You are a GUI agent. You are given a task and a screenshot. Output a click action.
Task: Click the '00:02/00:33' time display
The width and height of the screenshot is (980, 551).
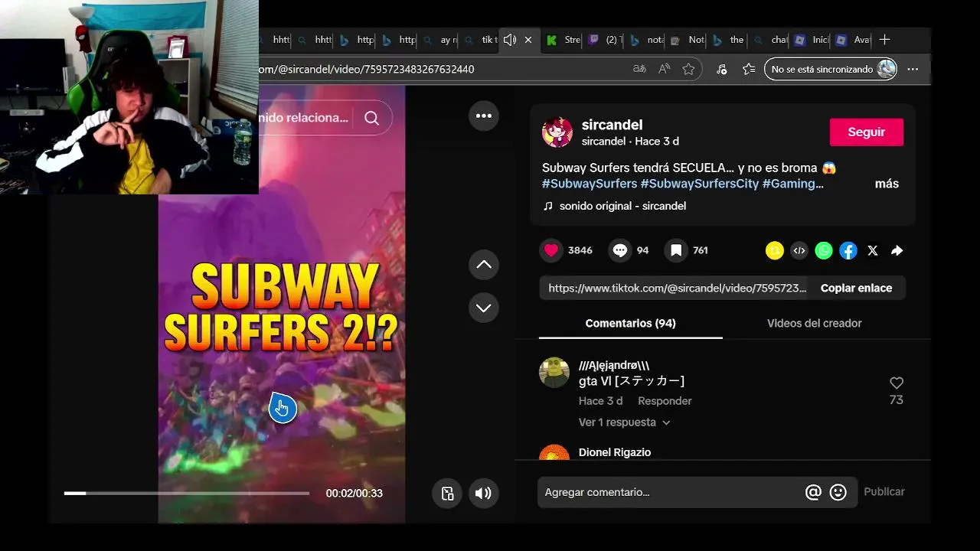tap(354, 494)
